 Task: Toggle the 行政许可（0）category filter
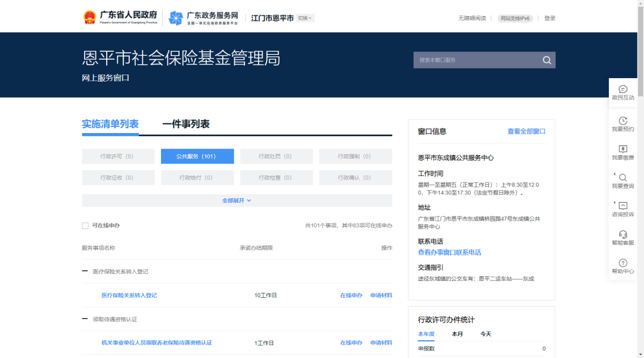[x=118, y=156]
